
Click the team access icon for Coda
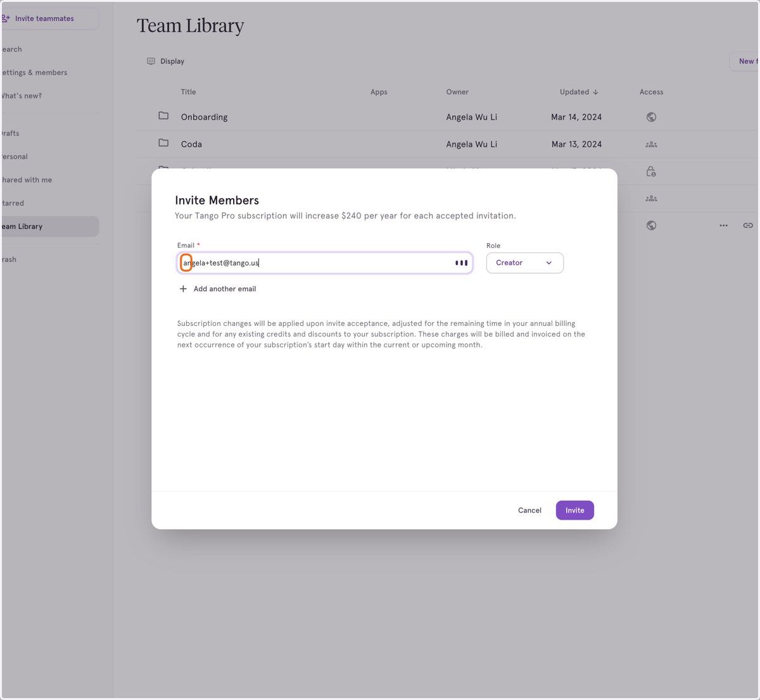pyautogui.click(x=651, y=144)
